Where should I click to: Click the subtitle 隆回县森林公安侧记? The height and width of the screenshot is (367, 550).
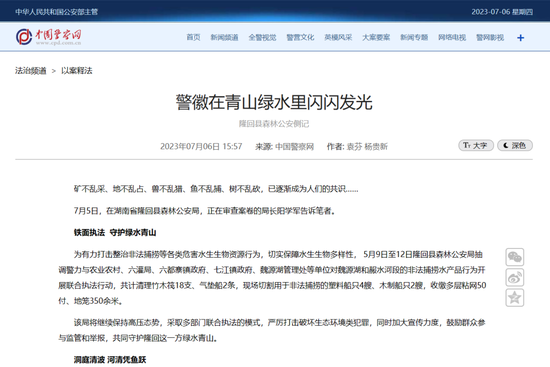point(274,124)
